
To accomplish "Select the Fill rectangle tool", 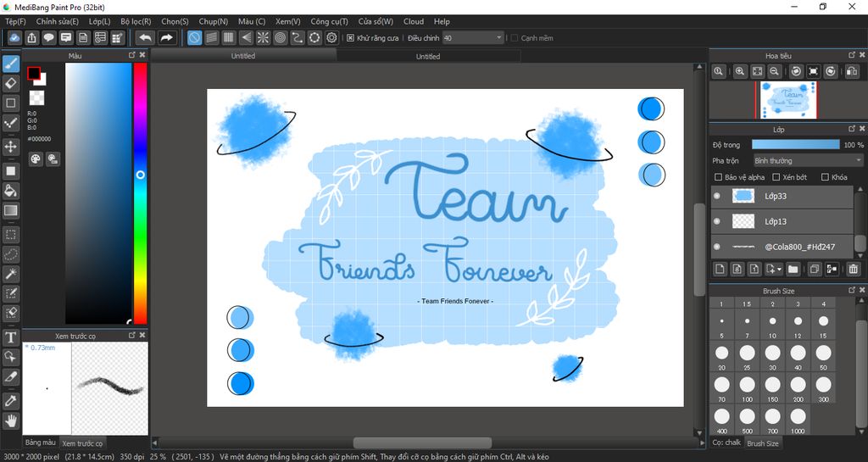I will (10, 171).
